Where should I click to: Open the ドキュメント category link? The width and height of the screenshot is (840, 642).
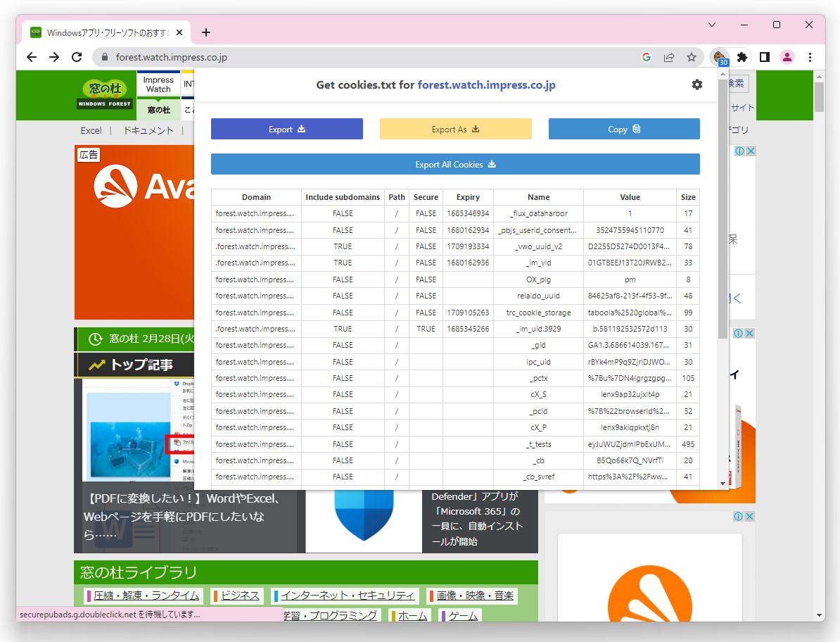point(148,130)
